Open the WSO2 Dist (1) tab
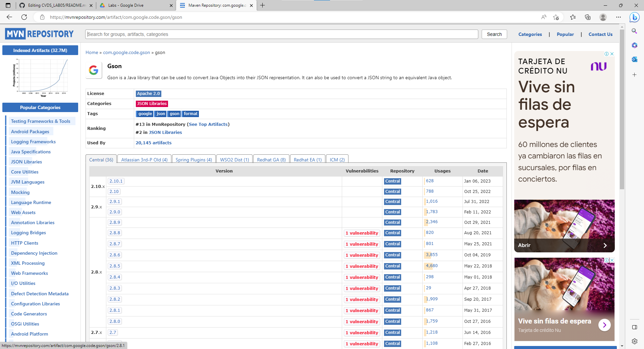The width and height of the screenshot is (644, 349). tap(234, 160)
